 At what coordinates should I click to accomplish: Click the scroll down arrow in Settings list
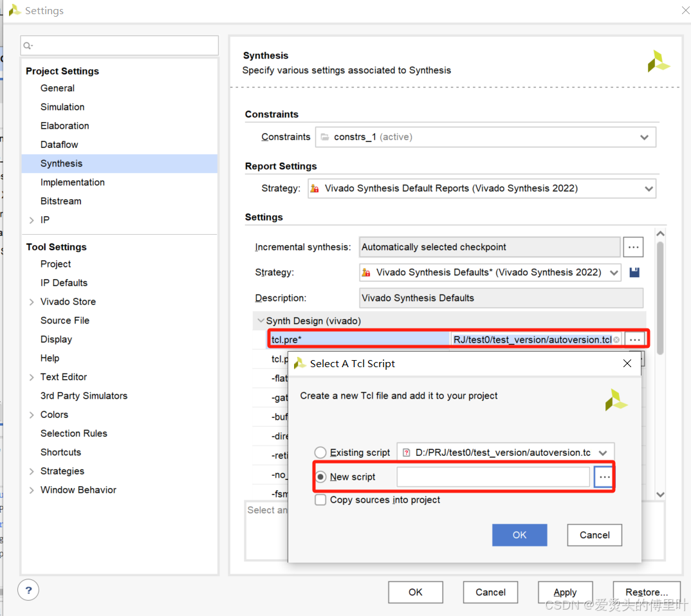(x=660, y=494)
